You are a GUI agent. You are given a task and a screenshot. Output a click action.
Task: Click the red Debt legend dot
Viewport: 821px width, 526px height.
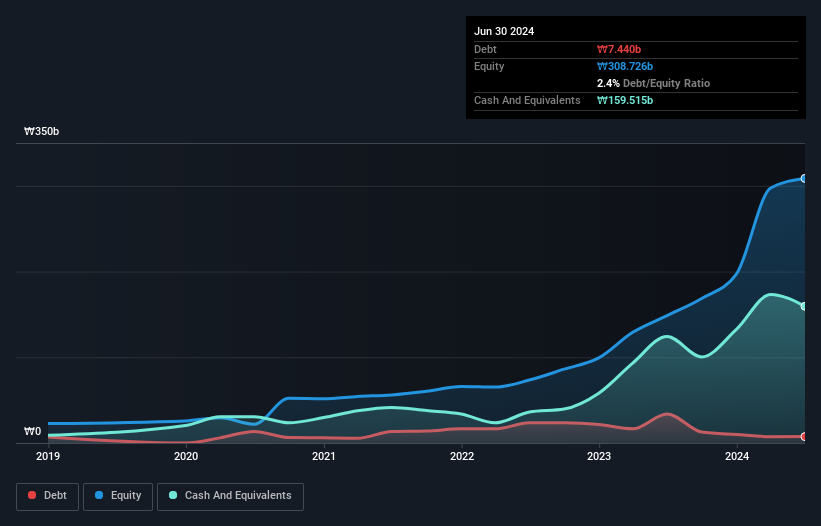tap(32, 495)
